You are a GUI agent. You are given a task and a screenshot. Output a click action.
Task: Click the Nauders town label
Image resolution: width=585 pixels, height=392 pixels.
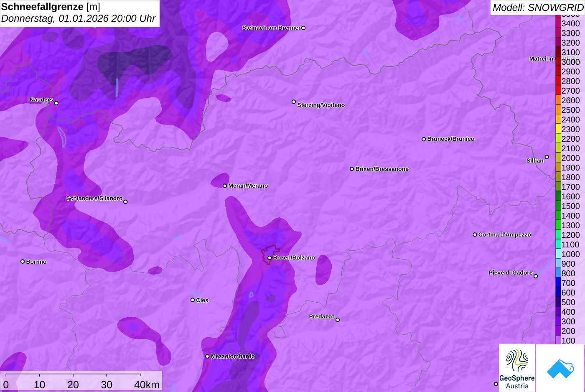pyautogui.click(x=41, y=100)
